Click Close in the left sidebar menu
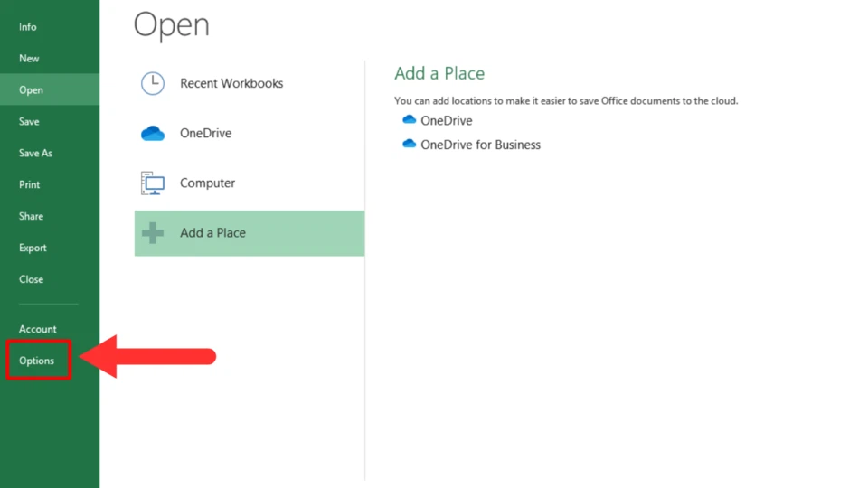Viewport: 868px width, 488px height. 31,280
